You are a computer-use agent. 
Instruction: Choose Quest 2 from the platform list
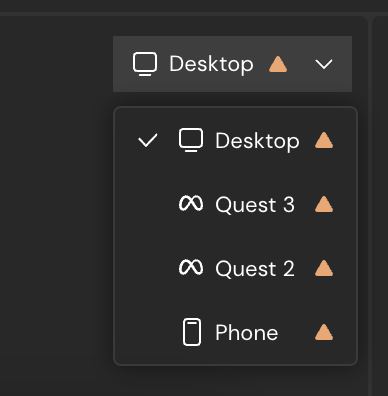click(236, 268)
